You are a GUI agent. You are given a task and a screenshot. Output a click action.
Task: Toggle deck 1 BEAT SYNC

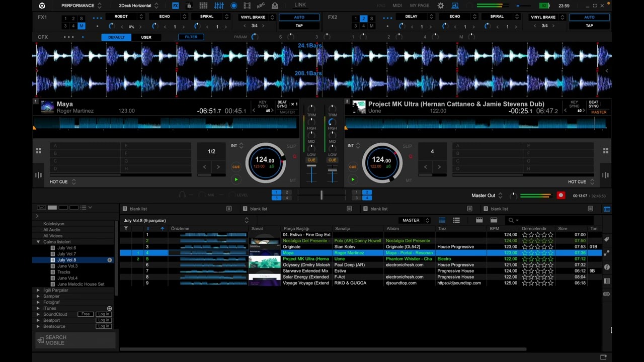click(282, 104)
